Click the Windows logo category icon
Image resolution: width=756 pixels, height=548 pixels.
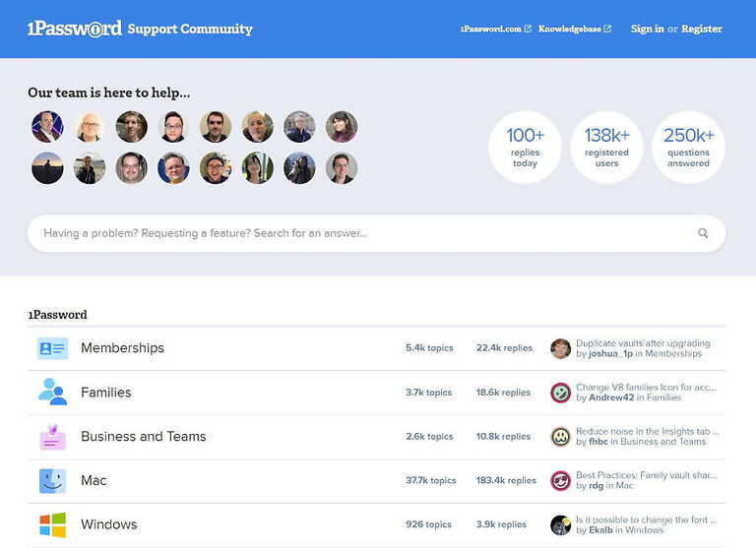(52, 524)
